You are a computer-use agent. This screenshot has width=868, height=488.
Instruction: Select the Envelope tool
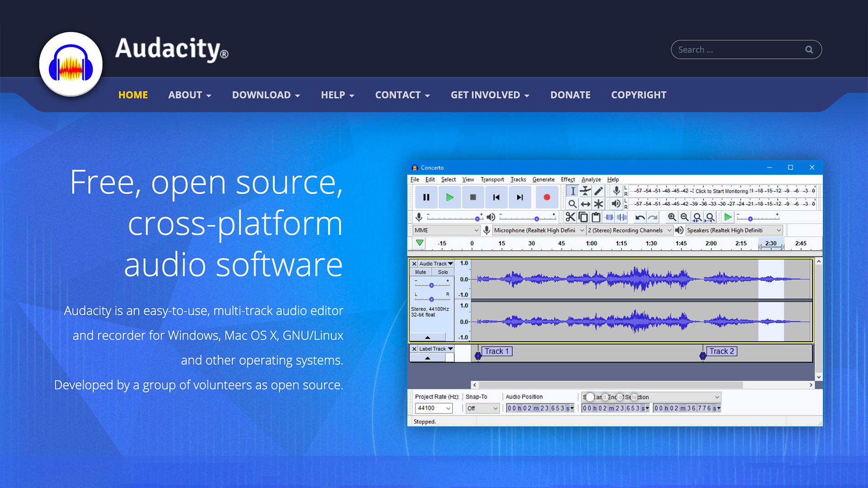click(x=585, y=191)
